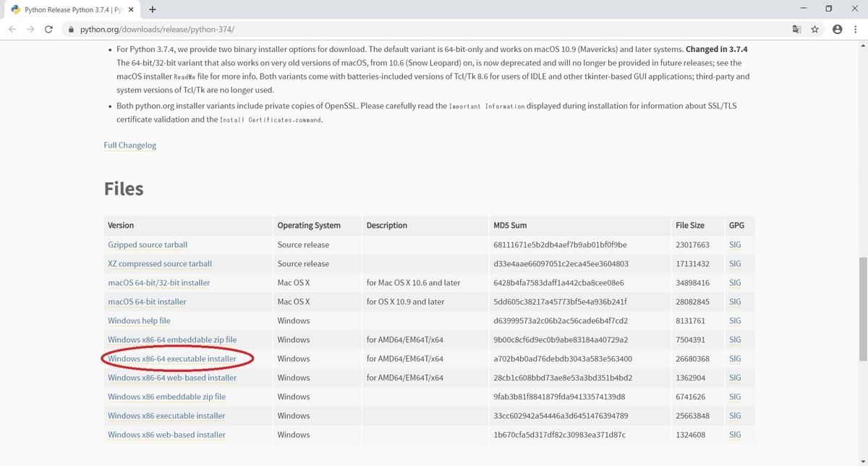Bookmark this page with the star
This screenshot has height=466, width=868.
tap(815, 30)
